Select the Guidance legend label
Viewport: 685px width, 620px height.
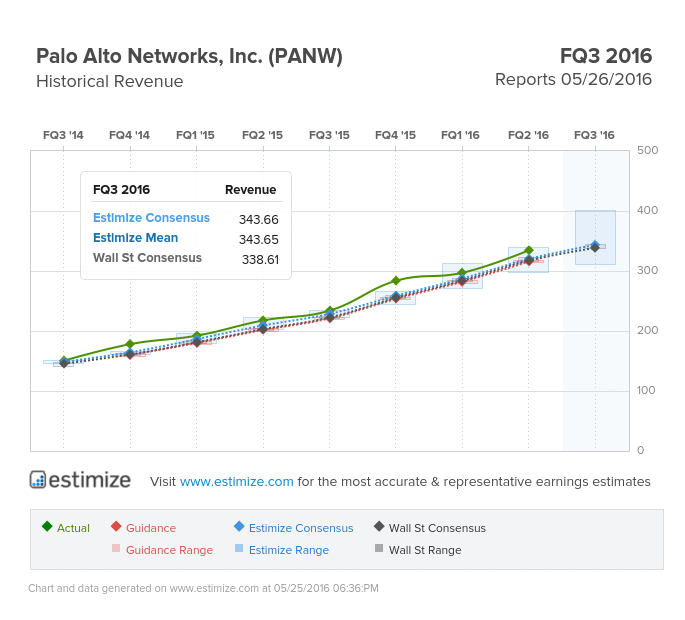click(x=151, y=528)
